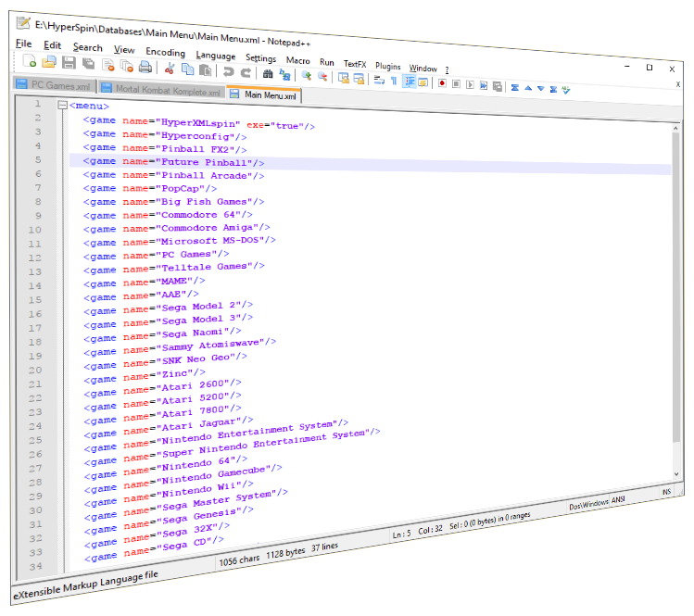Click "INS" indicator in status bar
The height and width of the screenshot is (616, 694).
click(666, 491)
